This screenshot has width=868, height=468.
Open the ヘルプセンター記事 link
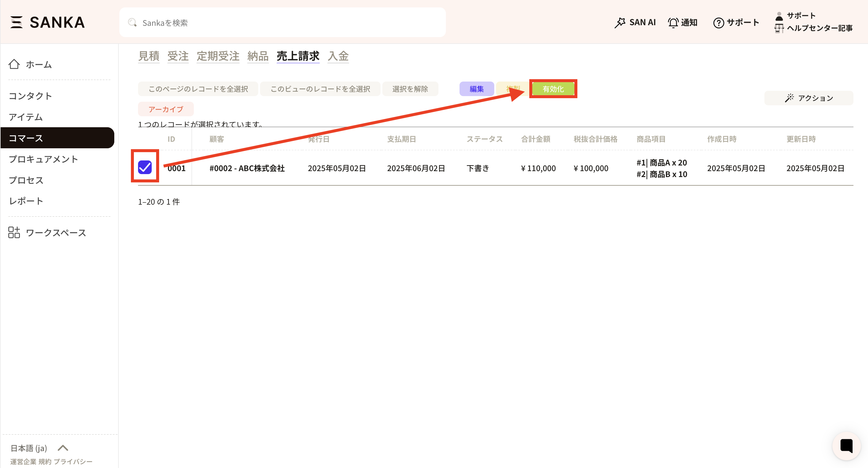pos(819,28)
